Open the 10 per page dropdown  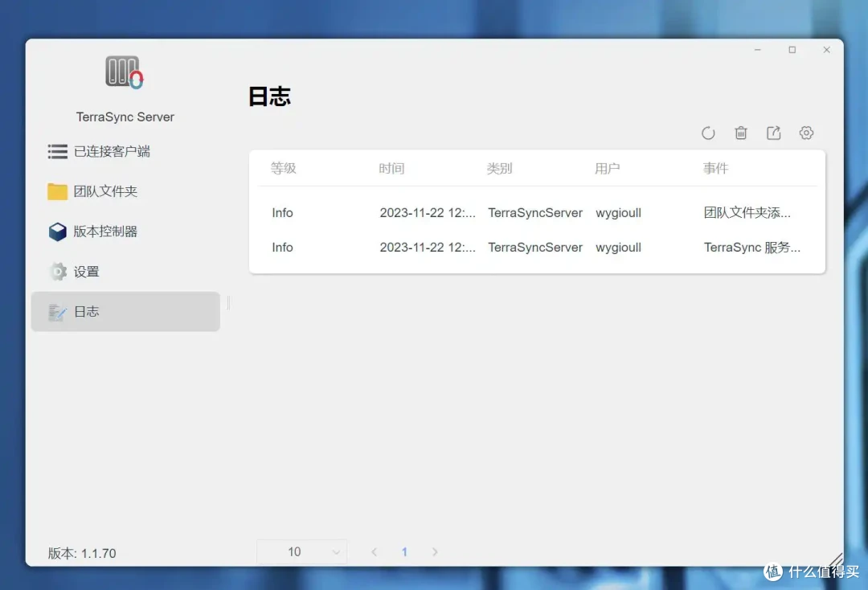[x=301, y=551]
